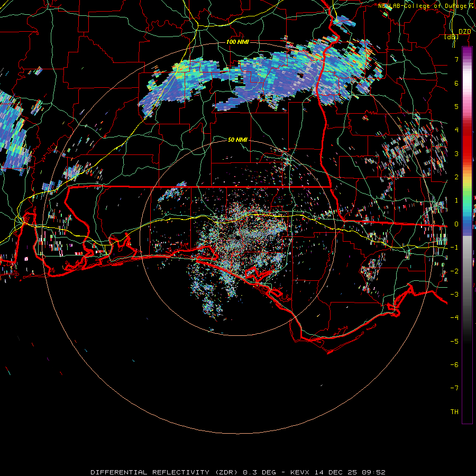
Task: Click the -2 value on the color scale
Action: point(454,271)
